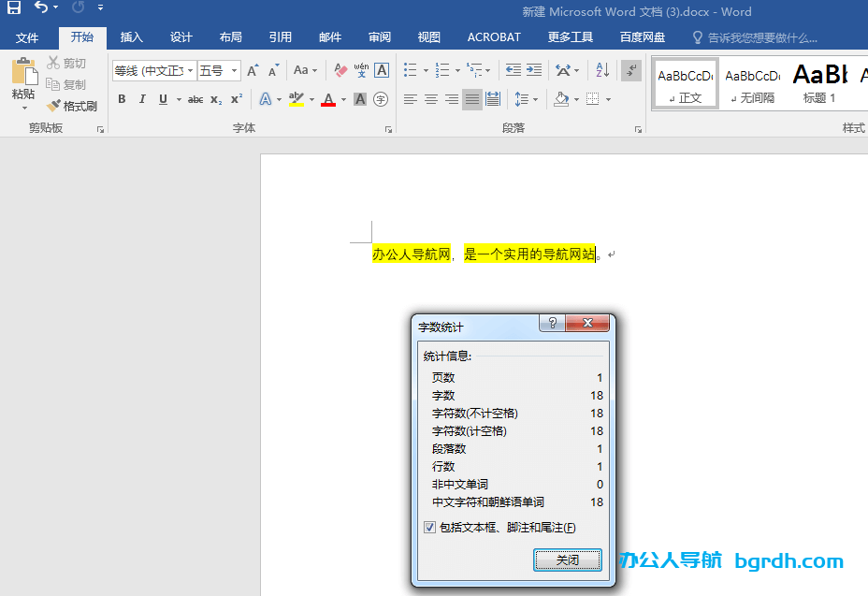Open line and paragraph spacing
This screenshot has width=868, height=596.
tap(522, 99)
